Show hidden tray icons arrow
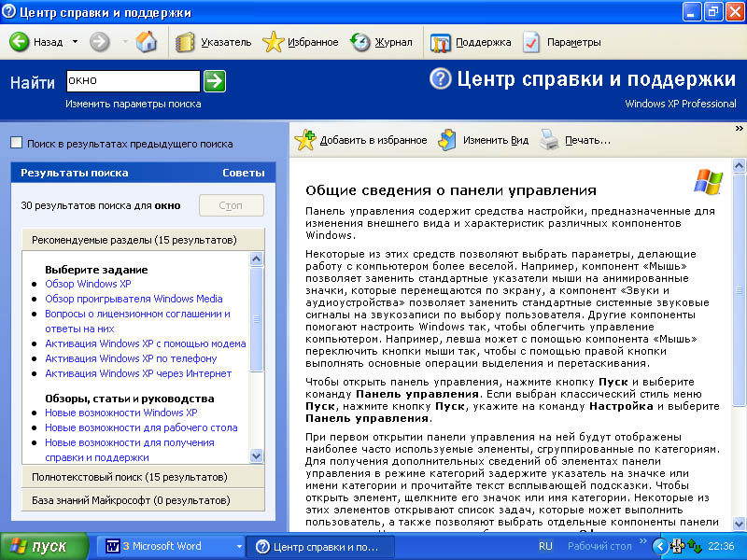This screenshot has width=747, height=560. pos(660,546)
